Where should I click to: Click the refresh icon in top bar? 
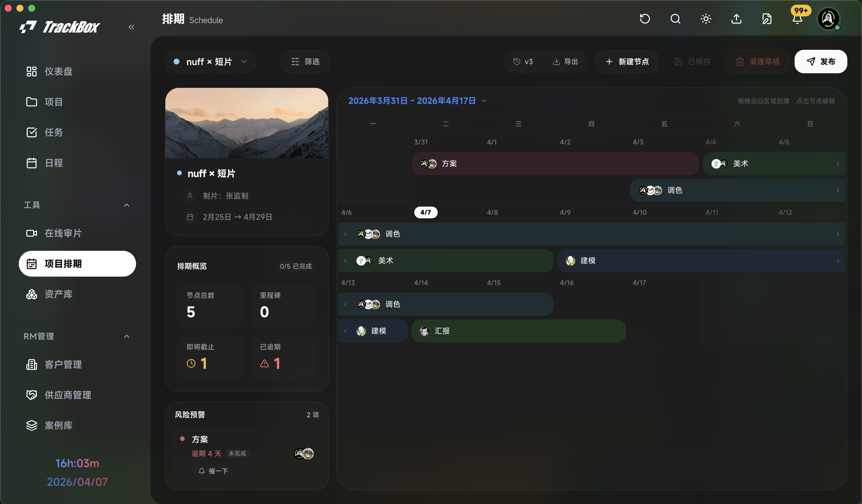[645, 19]
